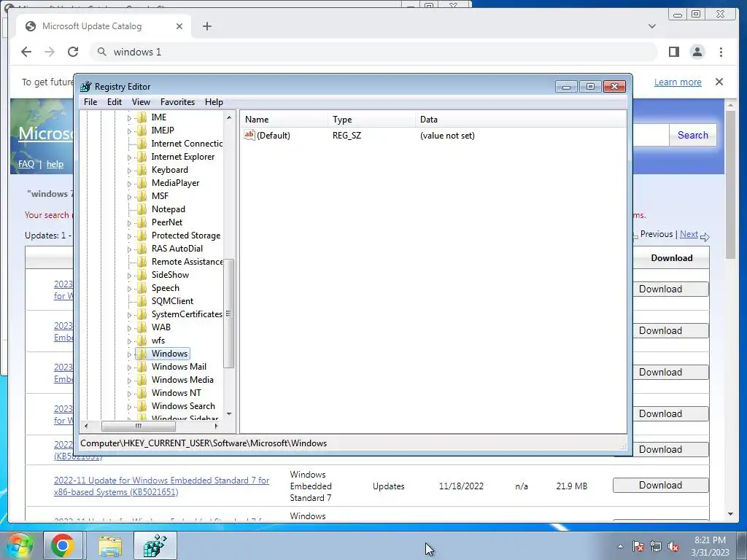Click the browser back arrow
The width and height of the screenshot is (747, 560).
click(26, 52)
